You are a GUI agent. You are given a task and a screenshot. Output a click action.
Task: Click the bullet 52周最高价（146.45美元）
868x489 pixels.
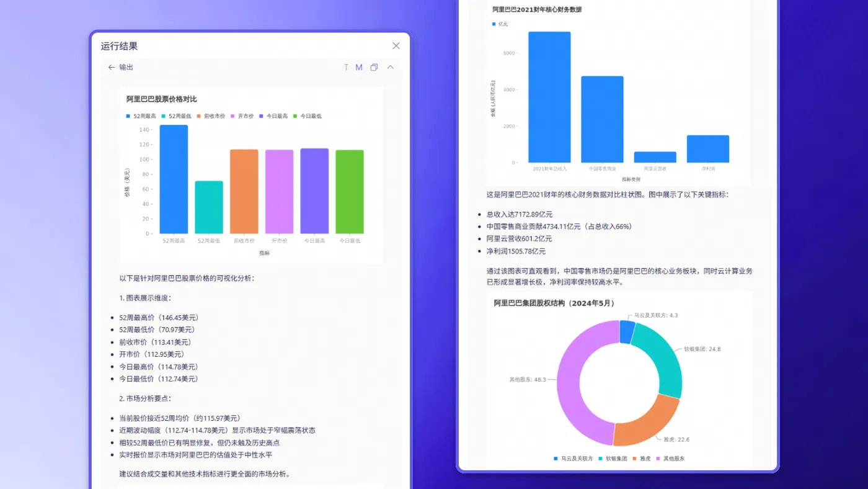159,317
